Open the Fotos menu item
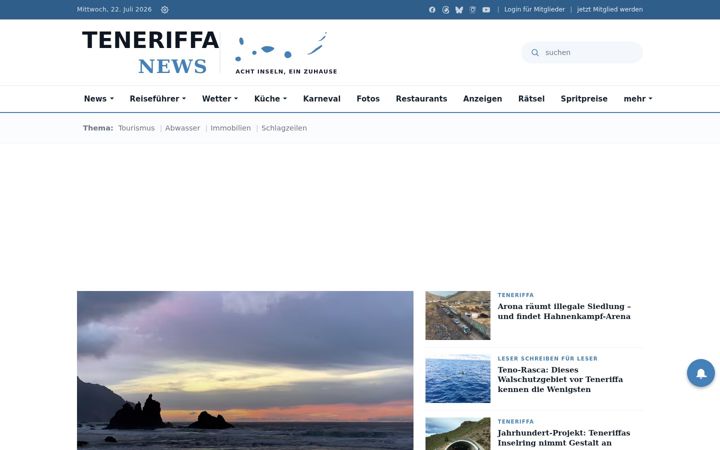Viewport: 720px width, 450px height. pyautogui.click(x=368, y=99)
